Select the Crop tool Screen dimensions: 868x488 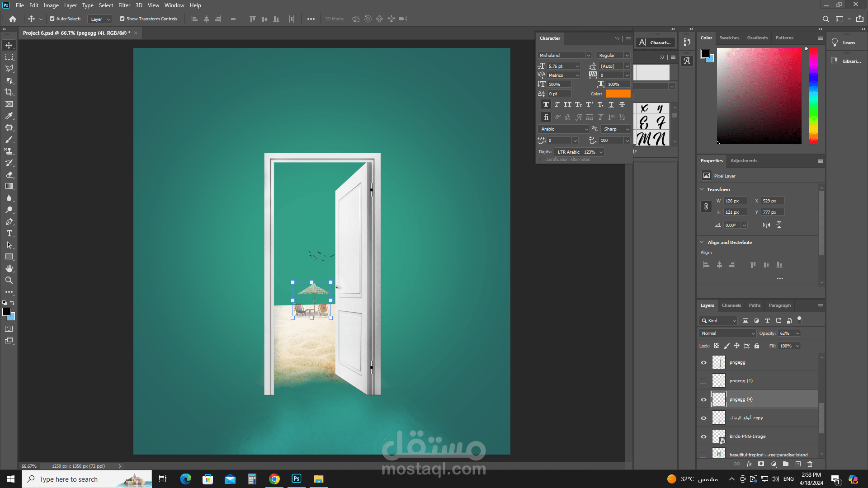[9, 92]
